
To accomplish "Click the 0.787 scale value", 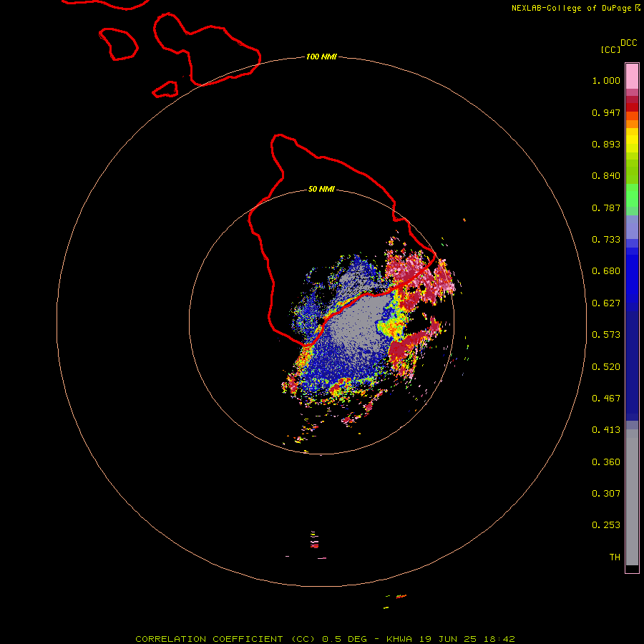I will pyautogui.click(x=606, y=208).
